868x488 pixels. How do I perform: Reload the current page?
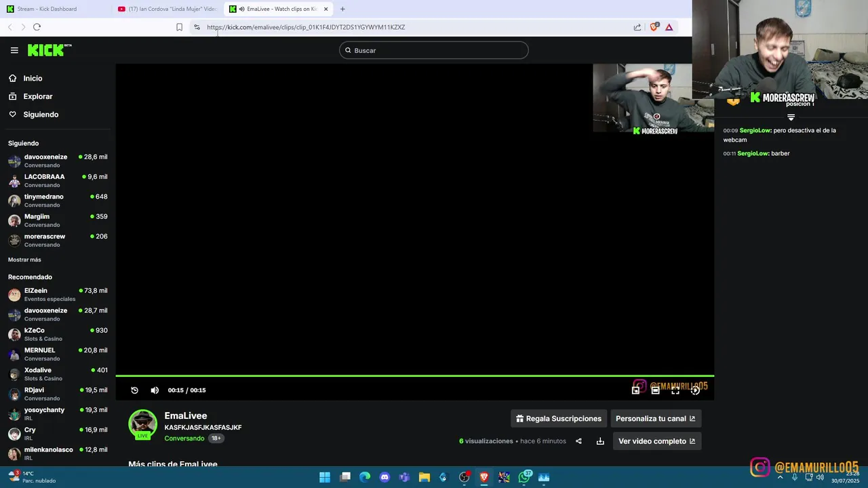tap(37, 27)
